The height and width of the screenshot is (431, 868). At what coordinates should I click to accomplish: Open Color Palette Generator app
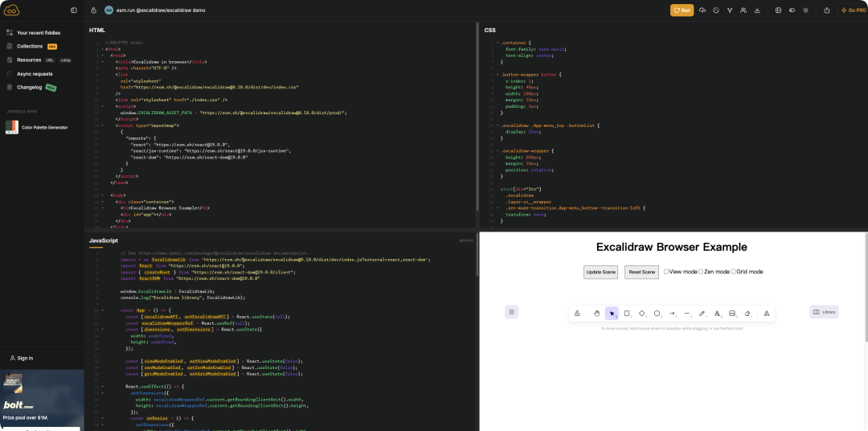36,127
